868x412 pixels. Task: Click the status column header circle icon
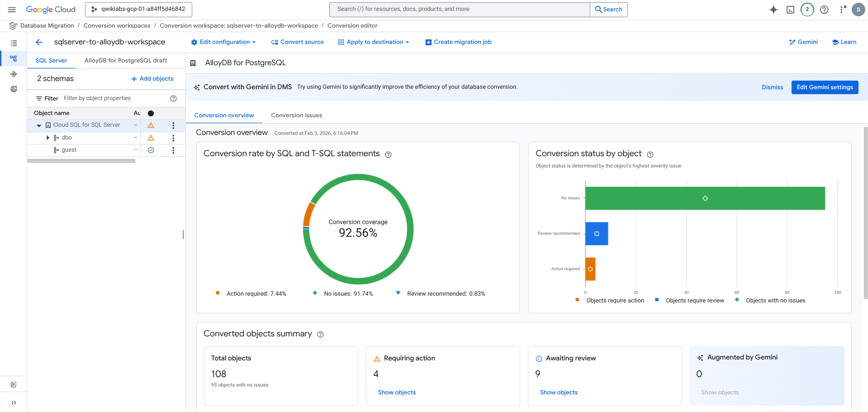pyautogui.click(x=151, y=113)
